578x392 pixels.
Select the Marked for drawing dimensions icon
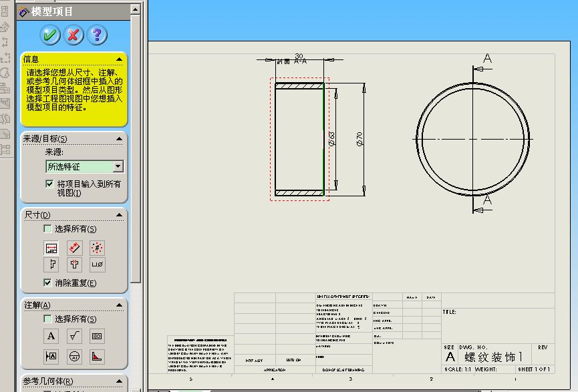tap(51, 248)
